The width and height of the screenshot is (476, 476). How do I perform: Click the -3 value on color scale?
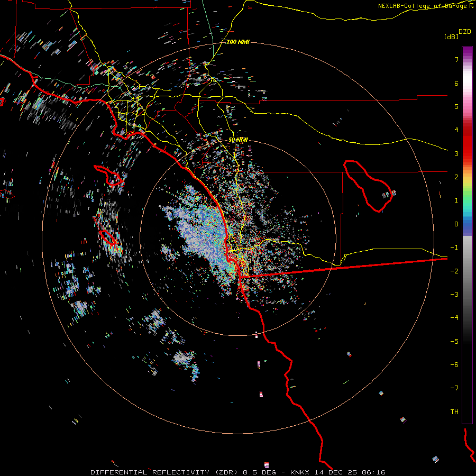point(454,295)
